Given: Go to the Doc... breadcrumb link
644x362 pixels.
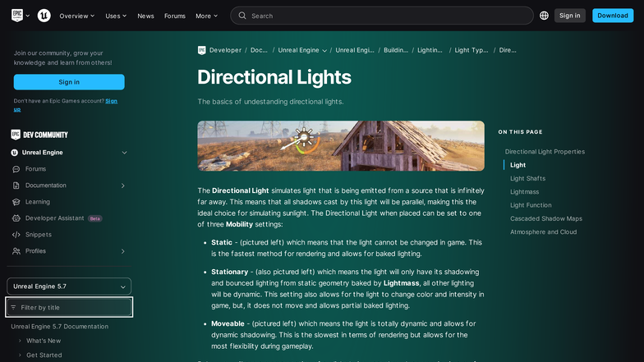Looking at the screenshot, I should click(259, 50).
